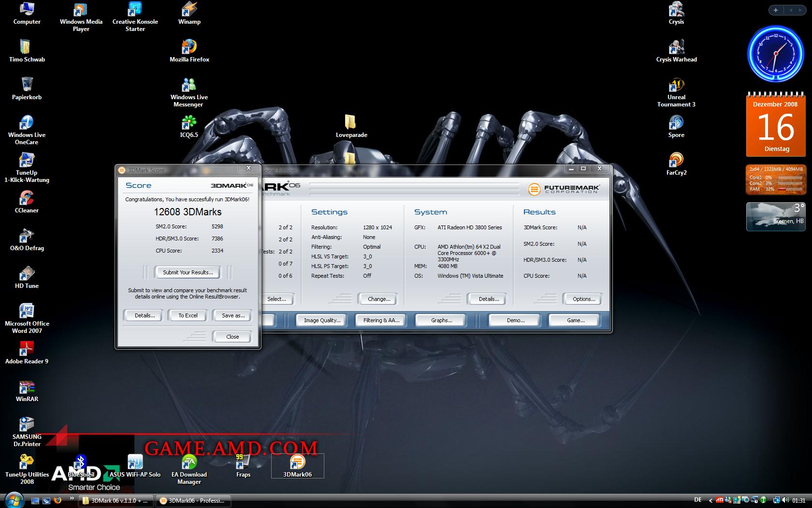812x508 pixels.
Task: Open the Spore game shortcut
Action: pos(676,126)
